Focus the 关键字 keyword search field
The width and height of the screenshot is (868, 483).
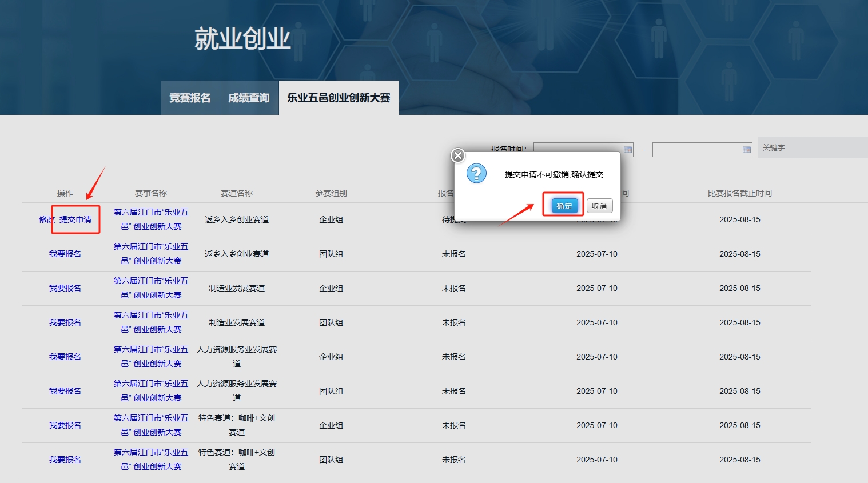click(x=813, y=147)
